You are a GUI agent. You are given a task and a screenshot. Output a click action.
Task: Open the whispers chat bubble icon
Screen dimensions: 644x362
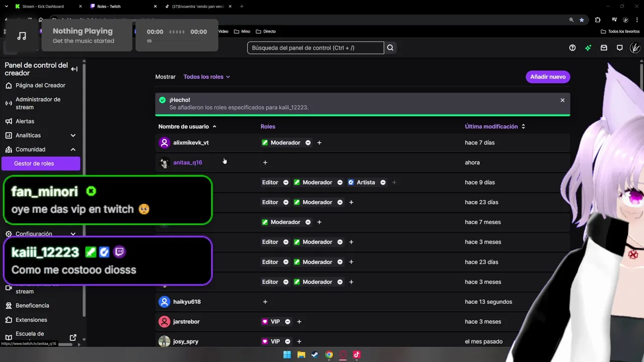click(620, 48)
